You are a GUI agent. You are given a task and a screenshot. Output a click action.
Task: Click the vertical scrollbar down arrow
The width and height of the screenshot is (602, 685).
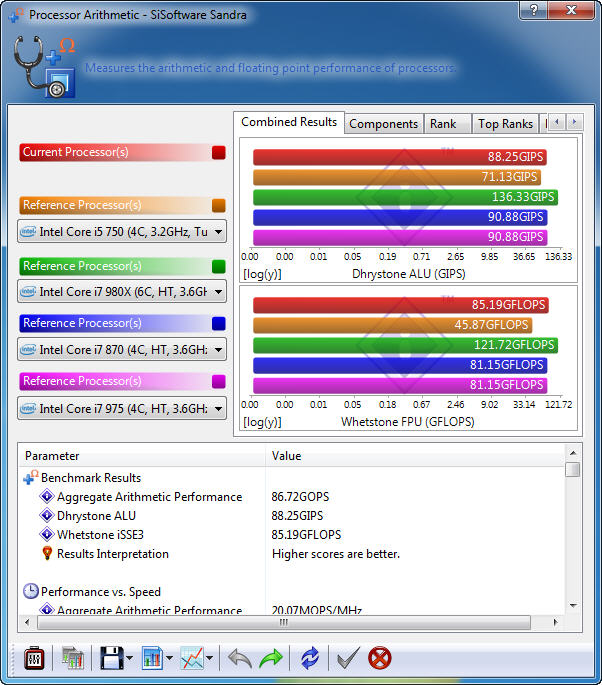pyautogui.click(x=573, y=605)
